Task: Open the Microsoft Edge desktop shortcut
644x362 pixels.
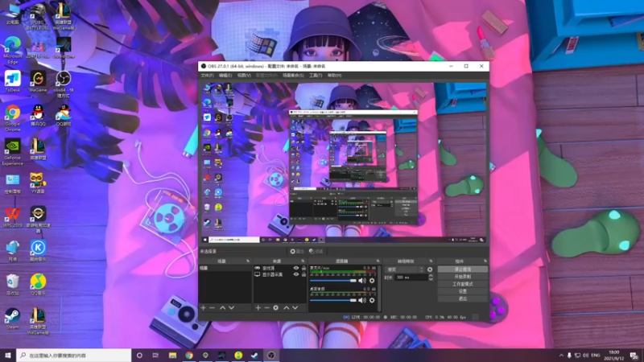Action: (13, 50)
